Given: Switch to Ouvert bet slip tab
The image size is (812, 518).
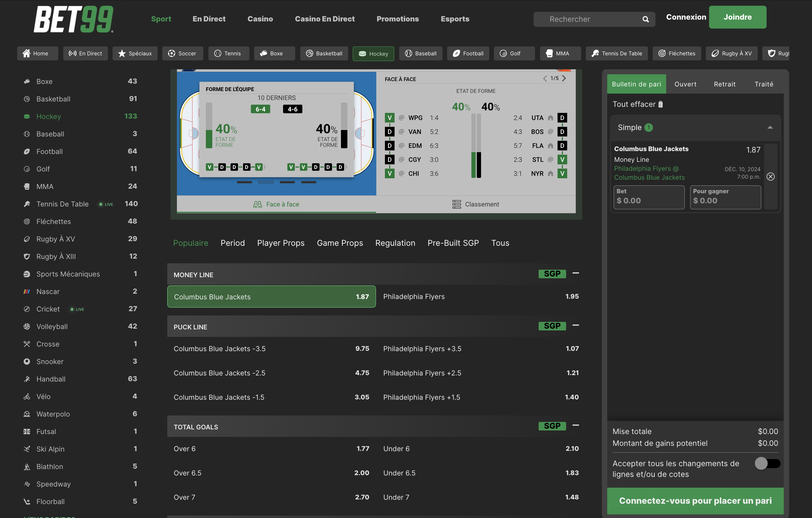Looking at the screenshot, I should [x=685, y=84].
